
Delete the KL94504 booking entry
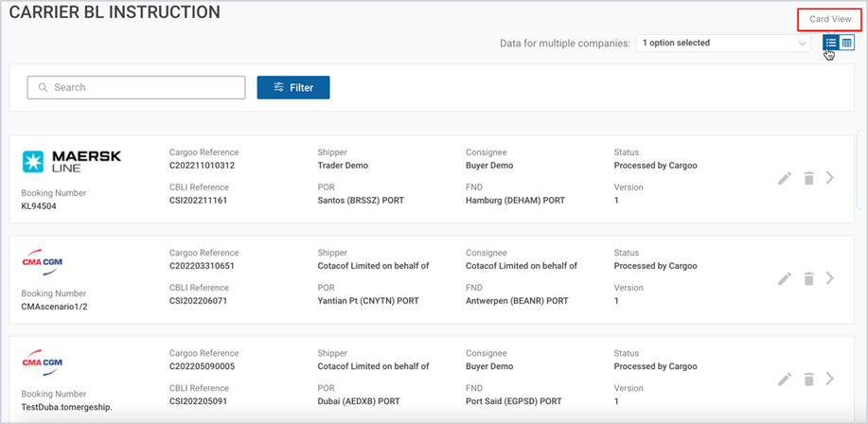[808, 178]
